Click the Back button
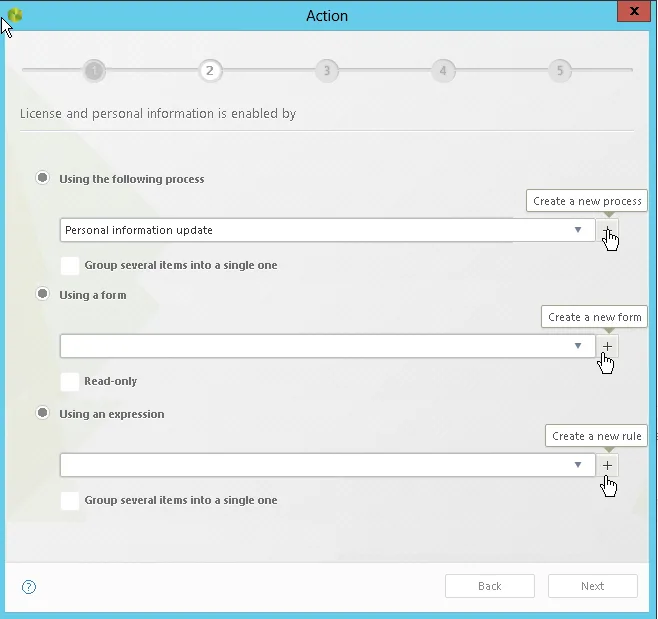This screenshot has width=658, height=619. [490, 586]
